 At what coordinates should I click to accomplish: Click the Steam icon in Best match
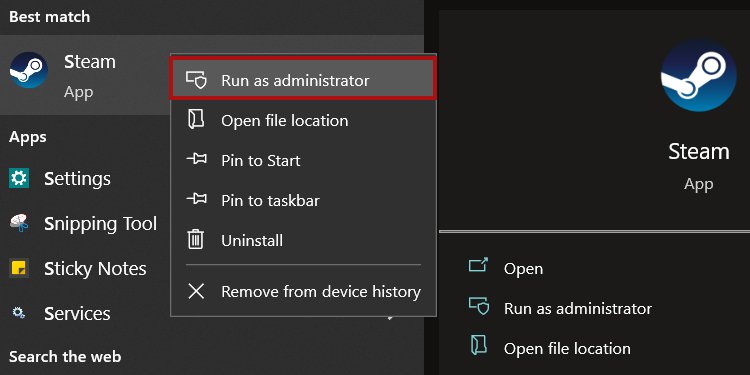pos(29,70)
